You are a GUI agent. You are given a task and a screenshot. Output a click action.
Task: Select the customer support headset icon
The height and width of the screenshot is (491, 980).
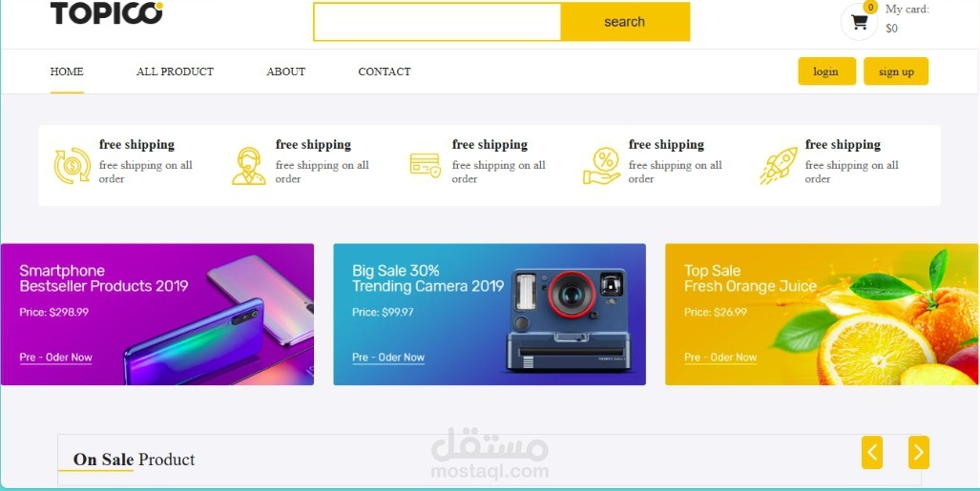tap(249, 166)
